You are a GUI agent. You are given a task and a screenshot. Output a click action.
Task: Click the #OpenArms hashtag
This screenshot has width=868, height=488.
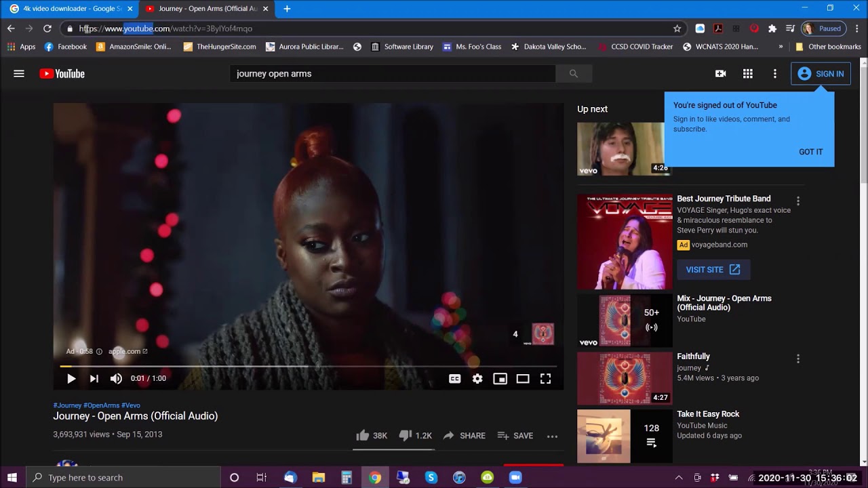point(101,405)
